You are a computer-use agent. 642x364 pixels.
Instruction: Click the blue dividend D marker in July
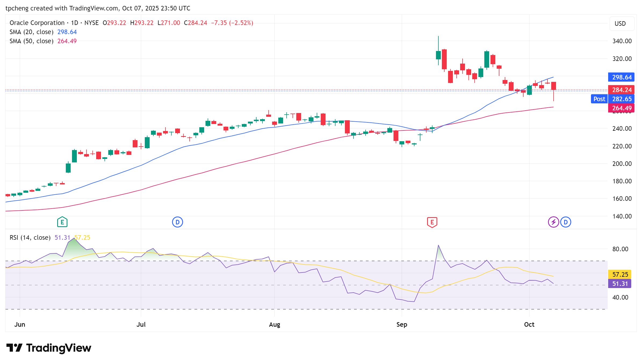(177, 222)
